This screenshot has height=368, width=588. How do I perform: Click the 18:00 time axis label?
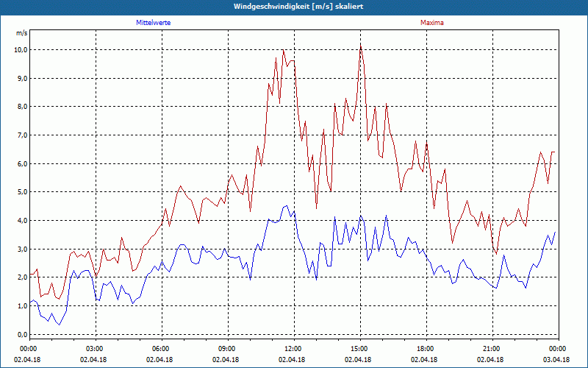[426, 349]
